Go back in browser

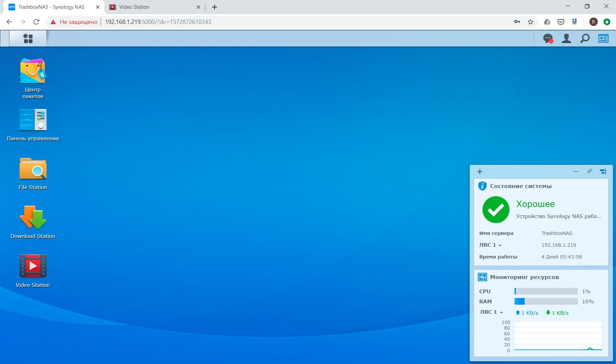pos(9,22)
